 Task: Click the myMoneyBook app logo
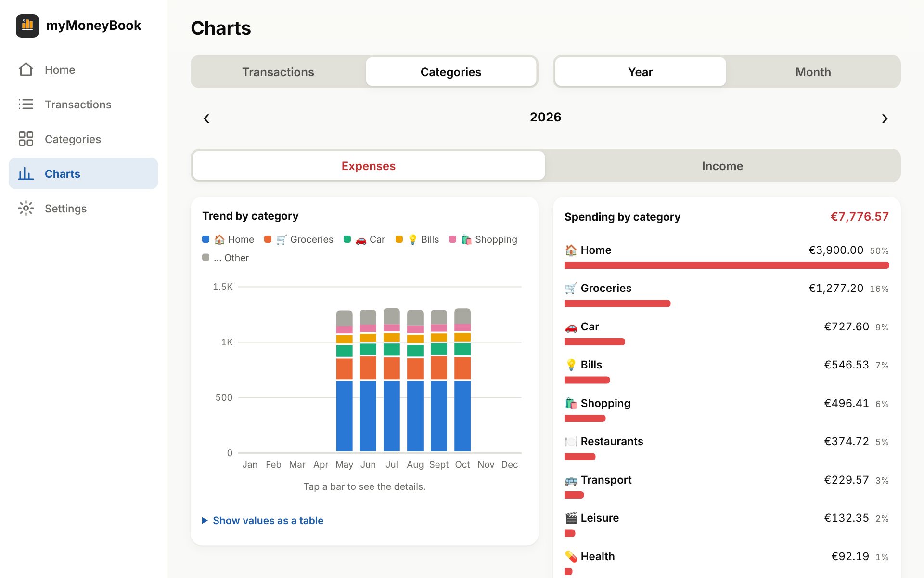click(x=27, y=26)
